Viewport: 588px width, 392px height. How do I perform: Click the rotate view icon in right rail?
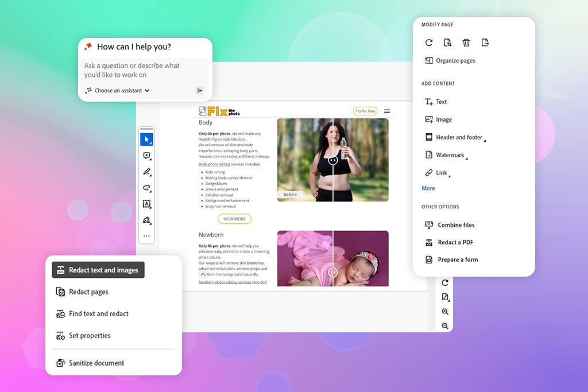pyautogui.click(x=445, y=282)
